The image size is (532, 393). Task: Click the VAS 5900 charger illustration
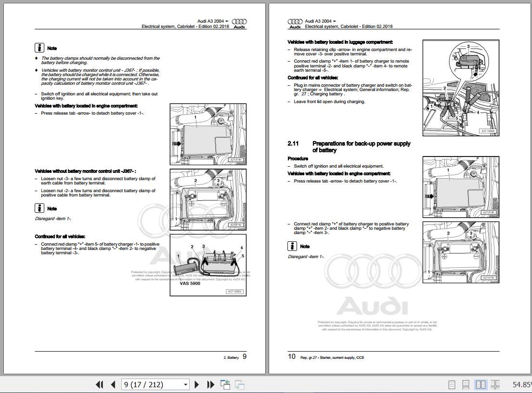click(x=208, y=265)
